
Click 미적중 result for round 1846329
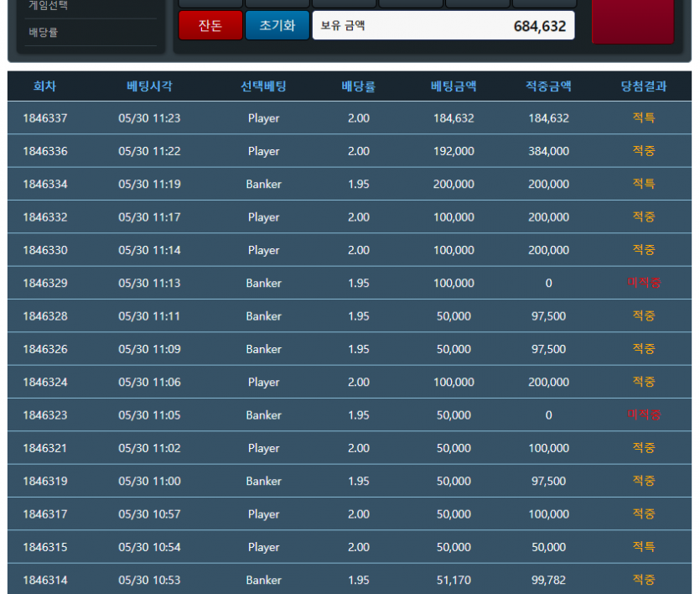coord(644,283)
